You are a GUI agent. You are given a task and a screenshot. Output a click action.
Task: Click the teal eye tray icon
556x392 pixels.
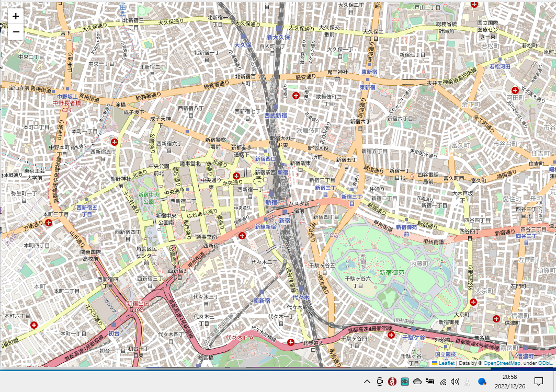404,381
